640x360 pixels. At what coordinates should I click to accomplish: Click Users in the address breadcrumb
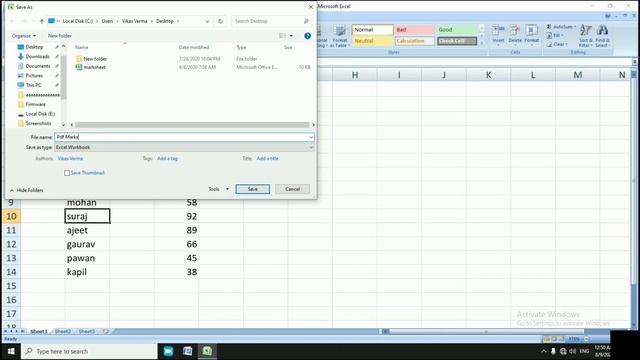coord(107,21)
